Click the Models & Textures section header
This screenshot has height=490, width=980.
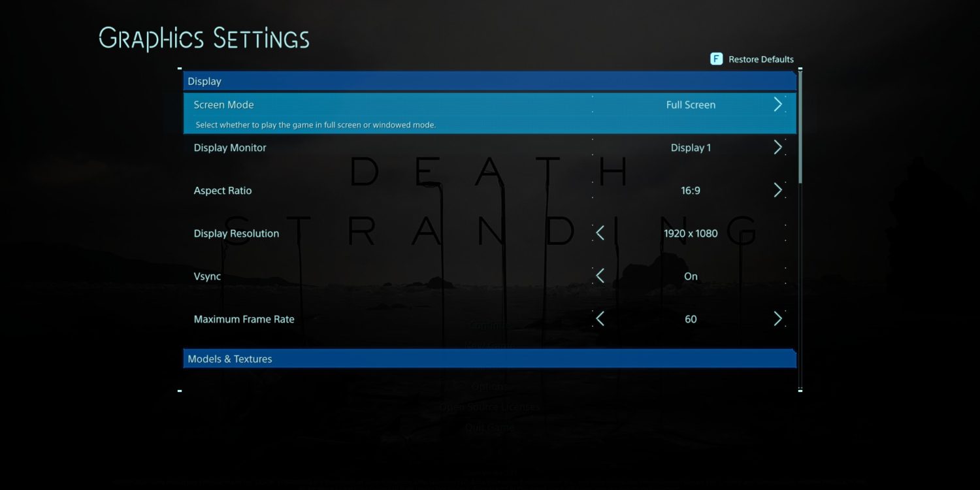pos(489,359)
